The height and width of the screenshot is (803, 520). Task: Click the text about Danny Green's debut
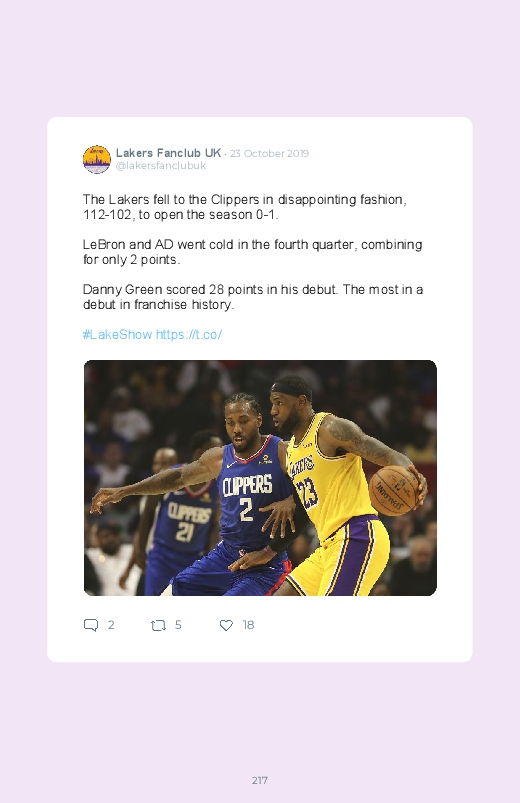(x=253, y=297)
